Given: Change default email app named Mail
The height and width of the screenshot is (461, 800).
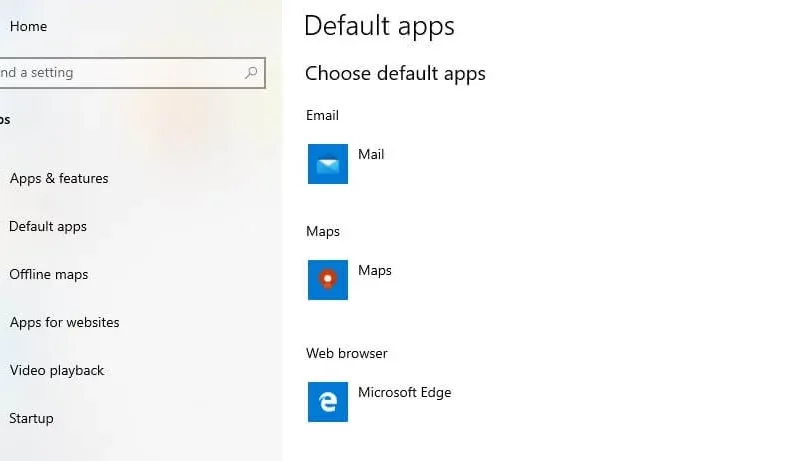Looking at the screenshot, I should coord(371,155).
